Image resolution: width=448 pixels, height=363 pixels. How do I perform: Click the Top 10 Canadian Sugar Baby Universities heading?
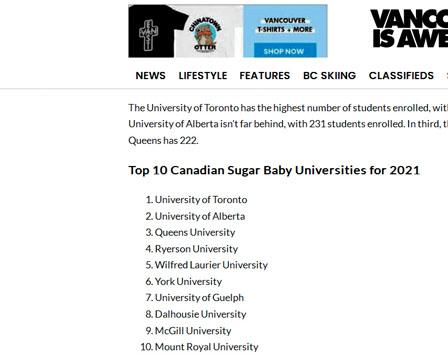tap(274, 170)
